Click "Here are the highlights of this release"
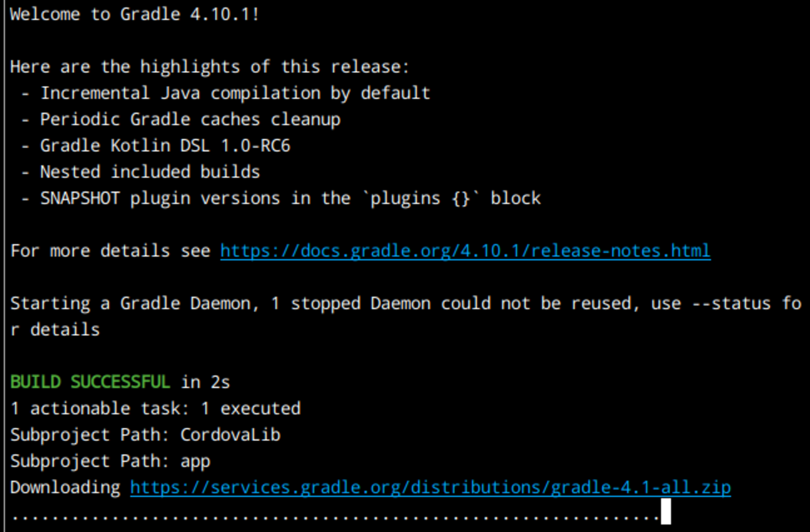Viewport: 810px width, 532px height. [x=209, y=67]
